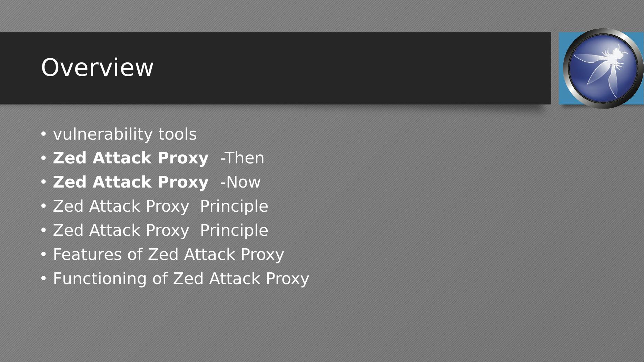The width and height of the screenshot is (644, 362).
Task: Click the word "Features" in the list
Action: (87, 255)
